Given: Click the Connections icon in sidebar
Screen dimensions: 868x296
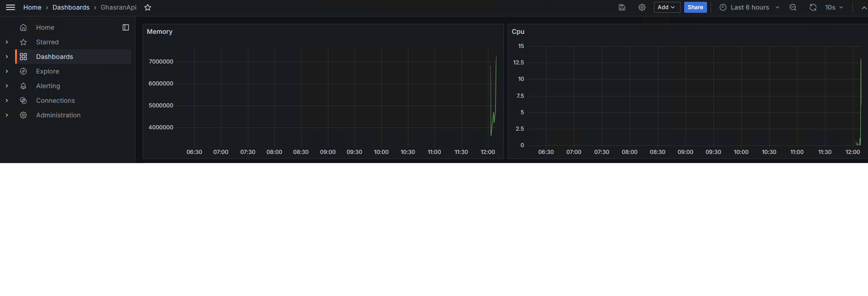Looking at the screenshot, I should coord(23,100).
